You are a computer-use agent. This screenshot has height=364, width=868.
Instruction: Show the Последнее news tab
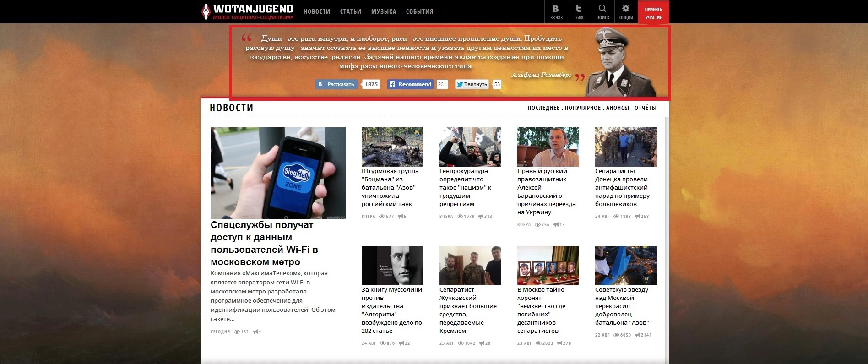coord(543,108)
